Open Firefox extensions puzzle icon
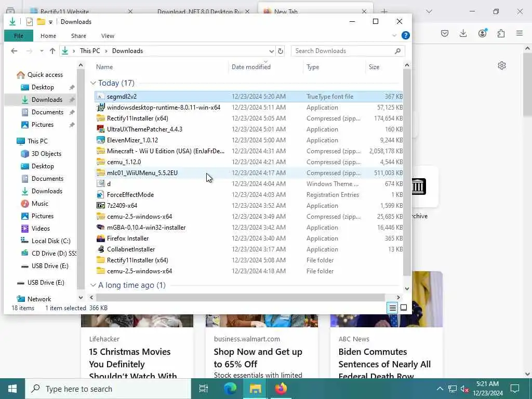This screenshot has width=532, height=399. click(501, 33)
